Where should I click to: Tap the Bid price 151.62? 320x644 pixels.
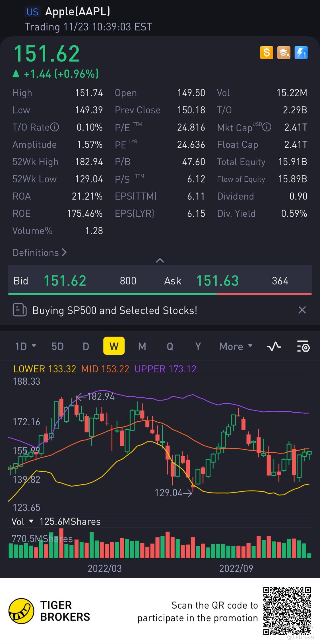[x=65, y=281]
